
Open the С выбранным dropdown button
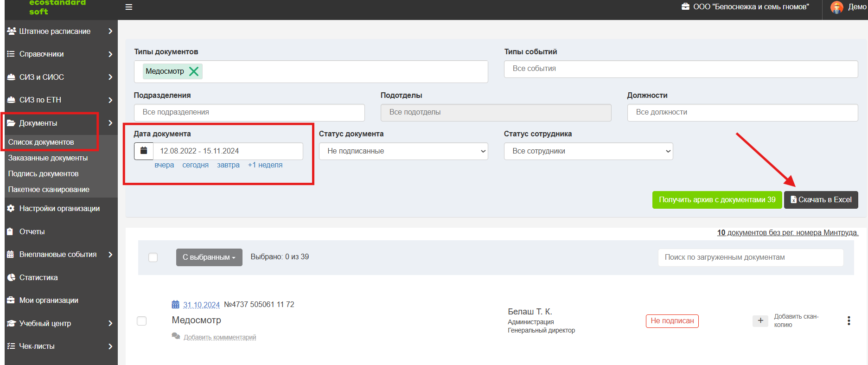[x=209, y=257]
